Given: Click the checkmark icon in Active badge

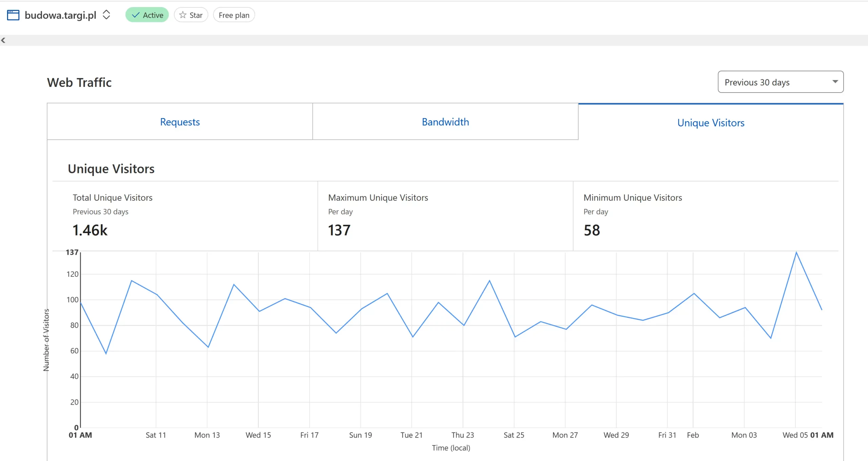Looking at the screenshot, I should [x=136, y=15].
